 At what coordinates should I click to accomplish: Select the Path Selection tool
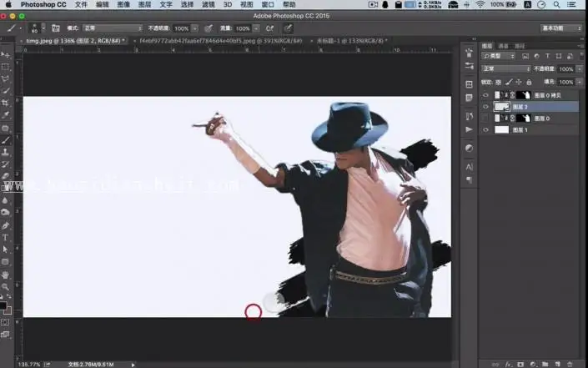[5, 250]
